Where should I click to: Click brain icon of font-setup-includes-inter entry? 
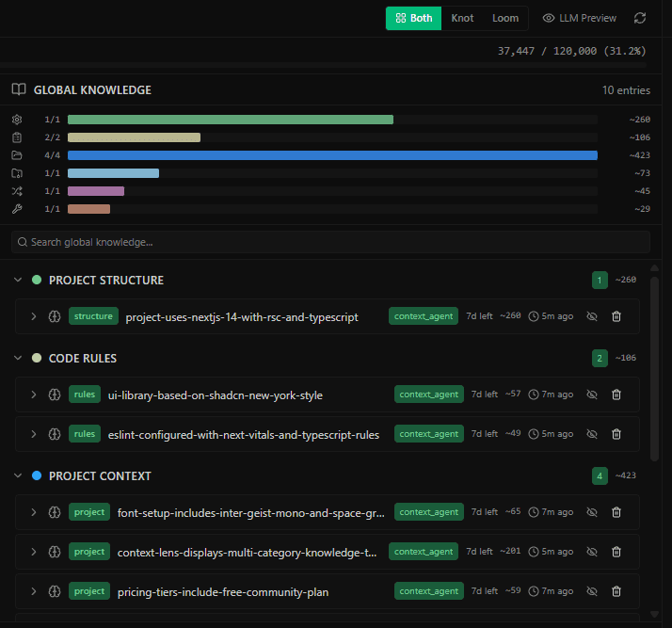[55, 512]
